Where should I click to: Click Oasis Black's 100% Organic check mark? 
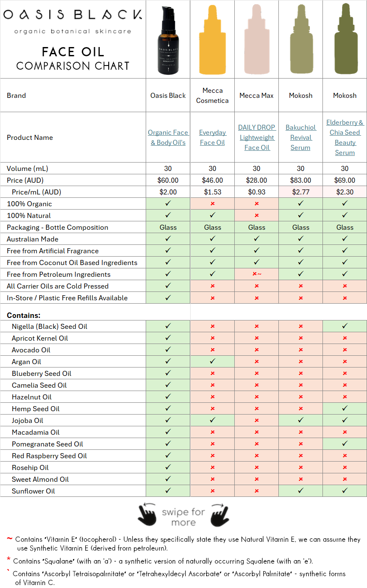(168, 203)
